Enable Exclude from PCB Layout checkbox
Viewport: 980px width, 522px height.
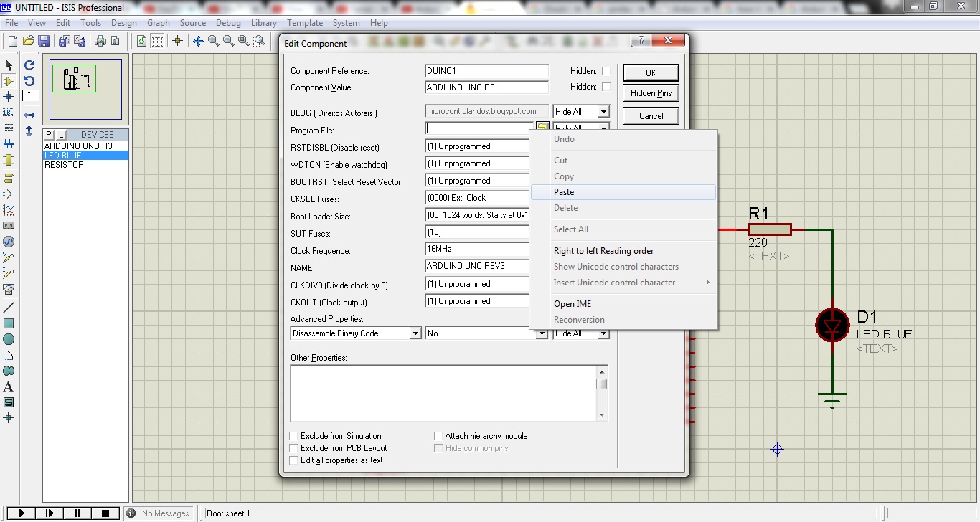pos(294,448)
